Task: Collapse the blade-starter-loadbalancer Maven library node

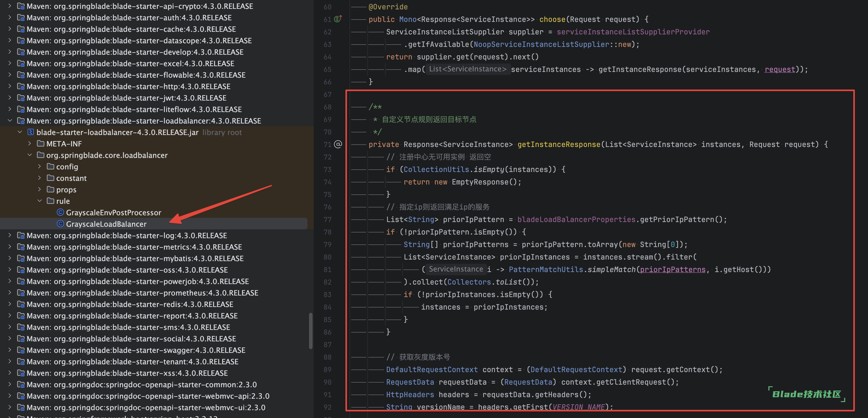Action: pyautogui.click(x=10, y=120)
